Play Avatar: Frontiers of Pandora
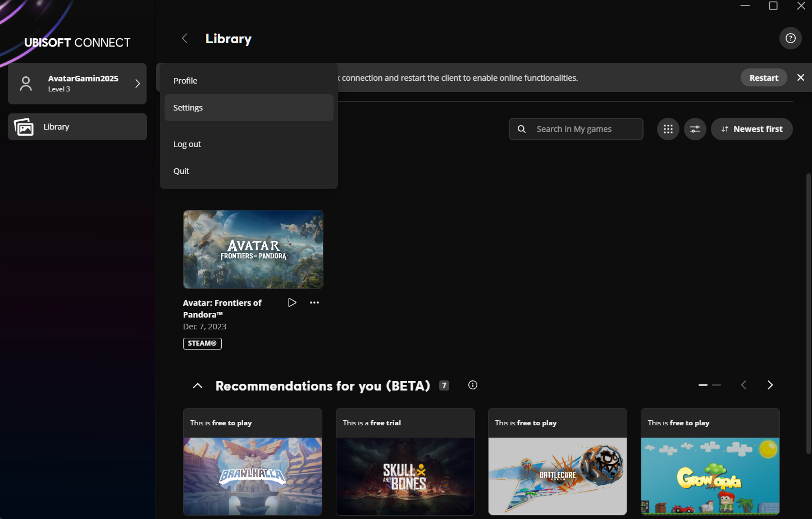 [292, 302]
